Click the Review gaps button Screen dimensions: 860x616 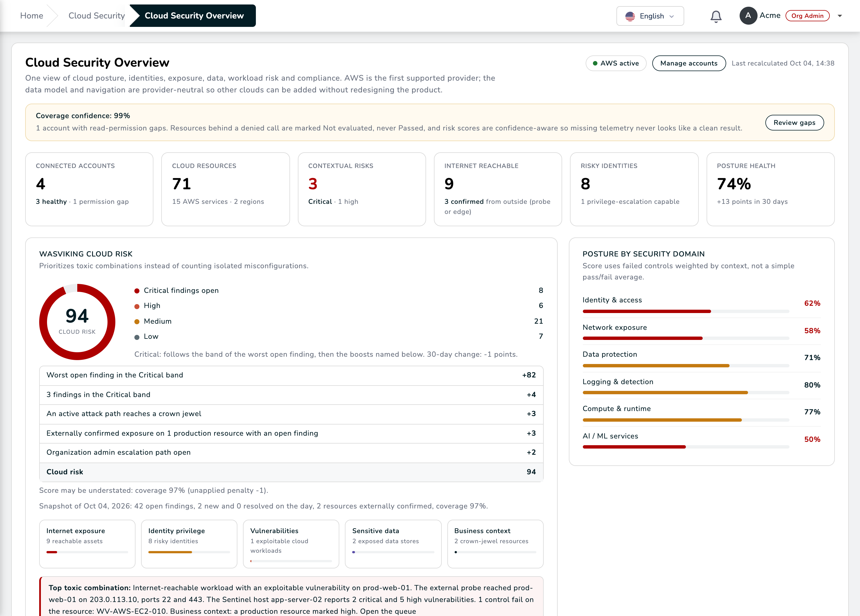pyautogui.click(x=794, y=123)
